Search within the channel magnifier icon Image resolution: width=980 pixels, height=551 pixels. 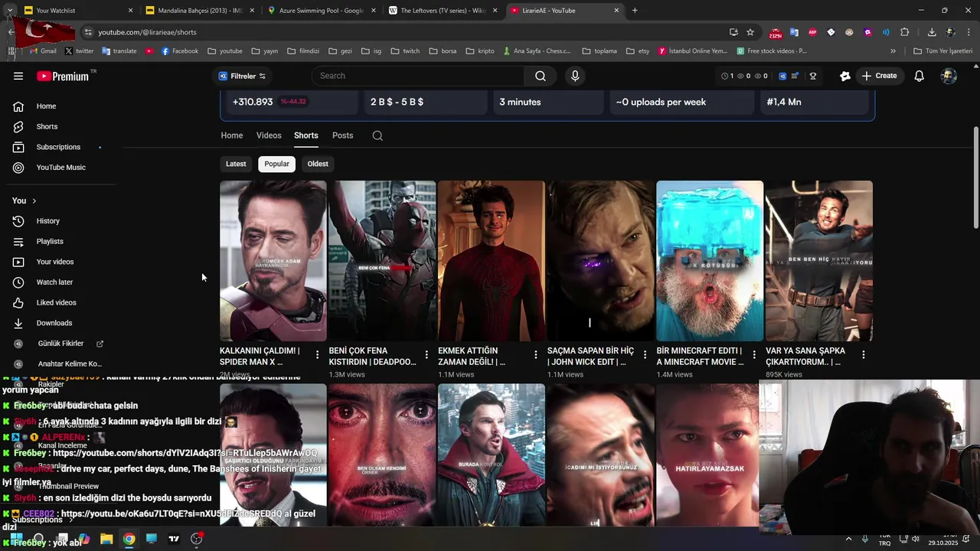coord(377,135)
